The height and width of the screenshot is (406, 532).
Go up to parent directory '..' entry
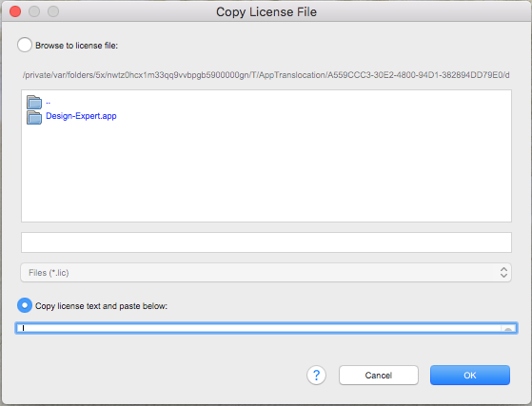(x=49, y=102)
